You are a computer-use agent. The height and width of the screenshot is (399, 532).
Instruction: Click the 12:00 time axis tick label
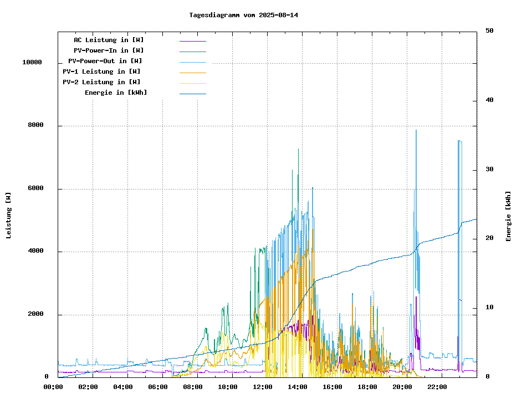[262, 387]
